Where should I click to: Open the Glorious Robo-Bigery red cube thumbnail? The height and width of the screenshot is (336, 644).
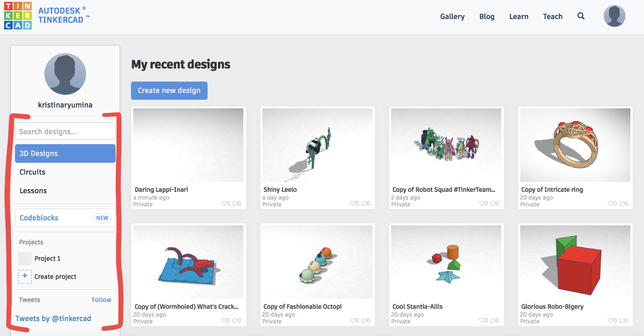click(x=575, y=262)
